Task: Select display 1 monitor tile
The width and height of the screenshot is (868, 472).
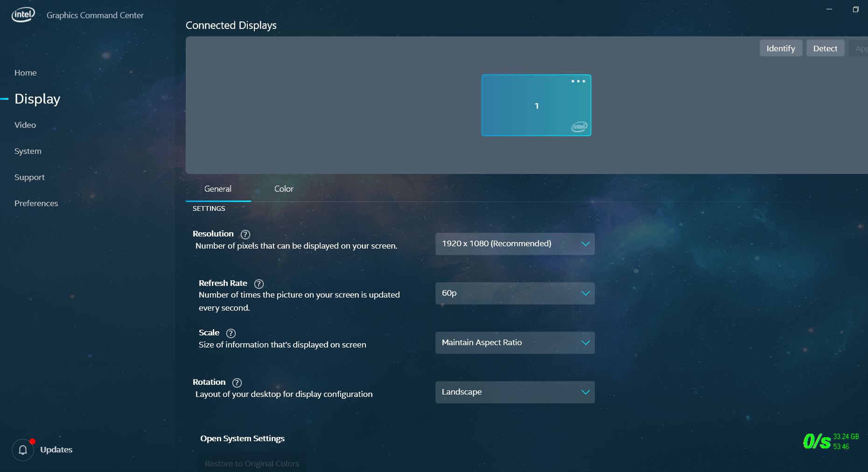Action: tap(536, 105)
